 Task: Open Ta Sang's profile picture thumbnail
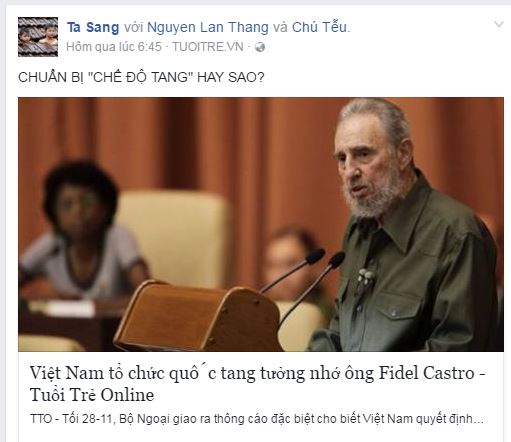(38, 37)
